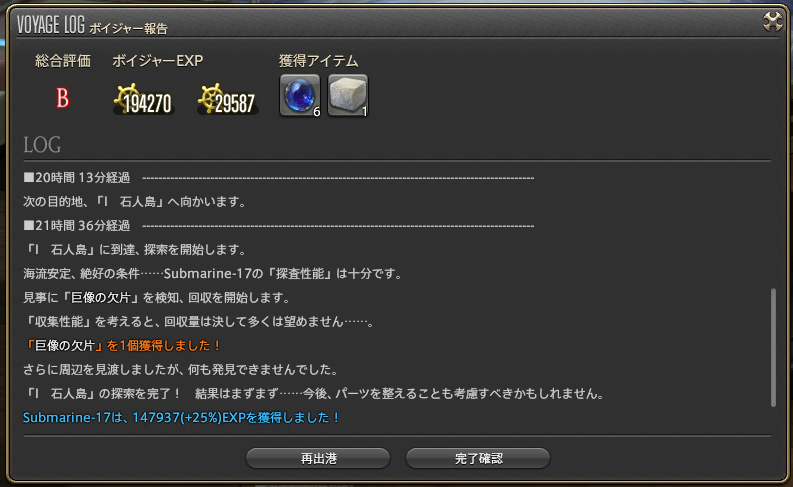793x487 pixels.
Task: Click the VOYAGE LOG title text
Action: click(x=51, y=24)
